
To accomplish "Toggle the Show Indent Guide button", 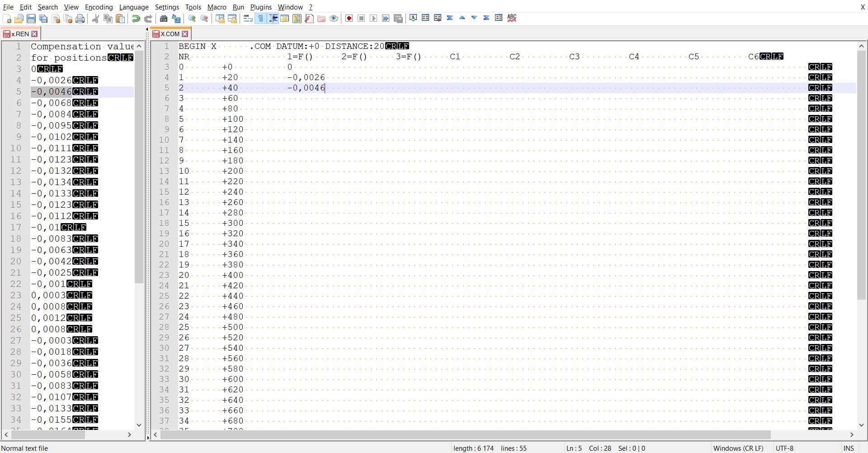I will (273, 19).
